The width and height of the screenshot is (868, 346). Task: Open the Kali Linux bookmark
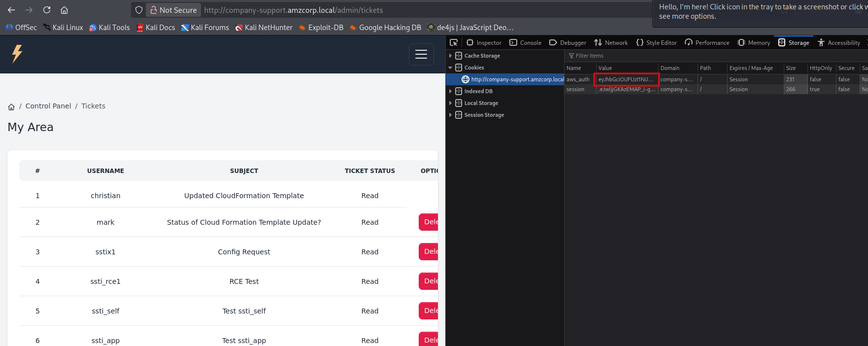[x=63, y=28]
